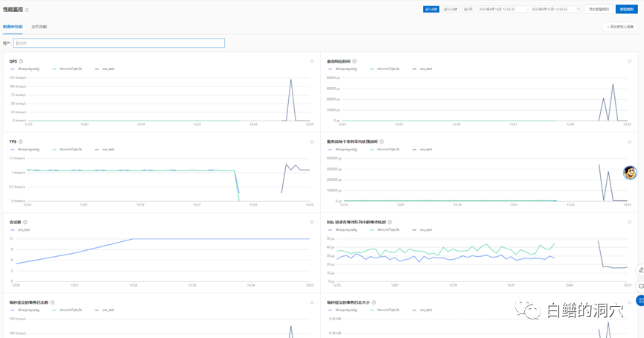Image resolution: width=644 pixels, height=338 pixels.
Task: Click the refresh icon beside 性能监控 title
Action: 27,10
